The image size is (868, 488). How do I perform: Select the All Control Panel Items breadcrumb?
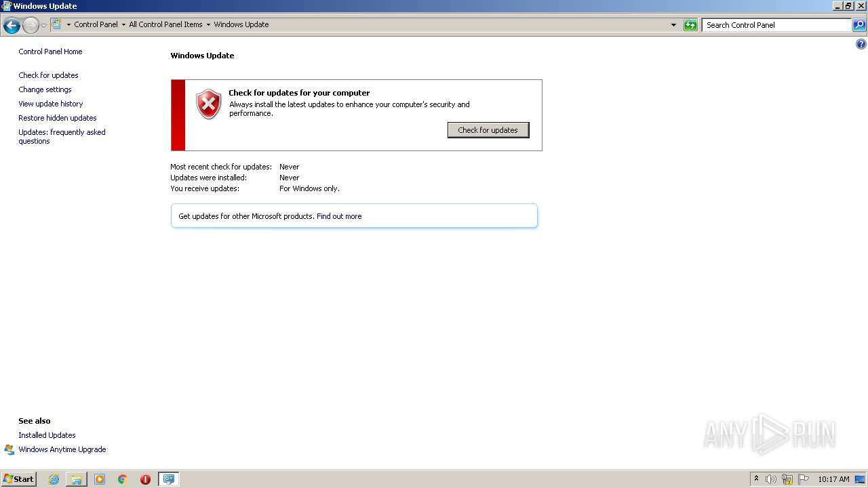165,24
